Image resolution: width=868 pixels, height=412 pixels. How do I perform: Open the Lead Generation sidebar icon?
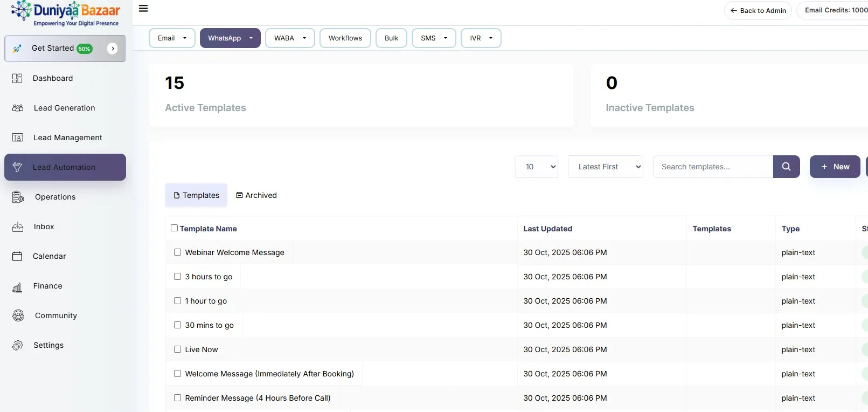click(x=18, y=108)
